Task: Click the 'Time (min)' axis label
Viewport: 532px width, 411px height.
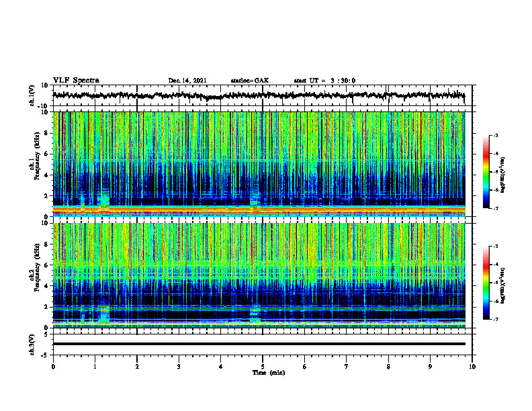Action: coord(269,373)
